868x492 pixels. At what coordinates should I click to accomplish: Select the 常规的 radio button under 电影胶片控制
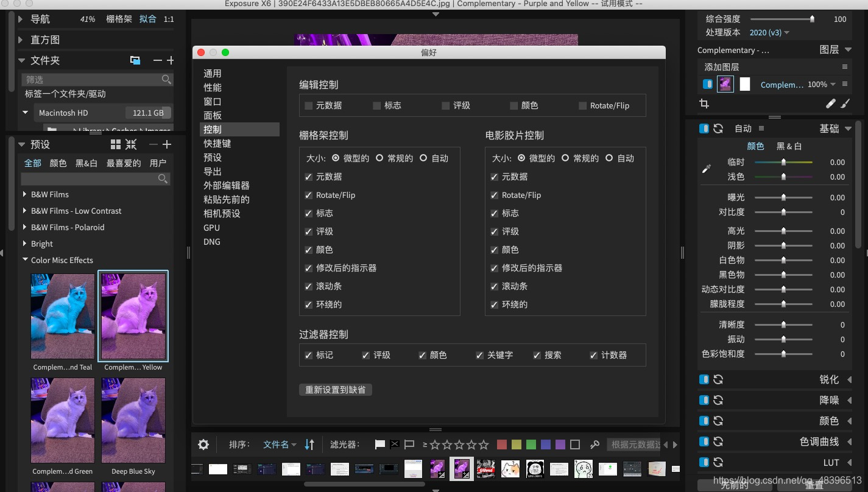click(x=565, y=158)
